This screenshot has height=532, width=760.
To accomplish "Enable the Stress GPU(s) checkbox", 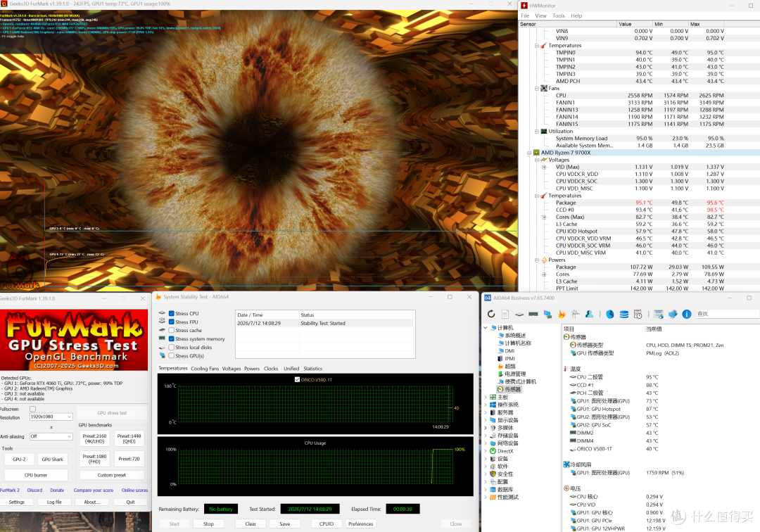I will 172,355.
